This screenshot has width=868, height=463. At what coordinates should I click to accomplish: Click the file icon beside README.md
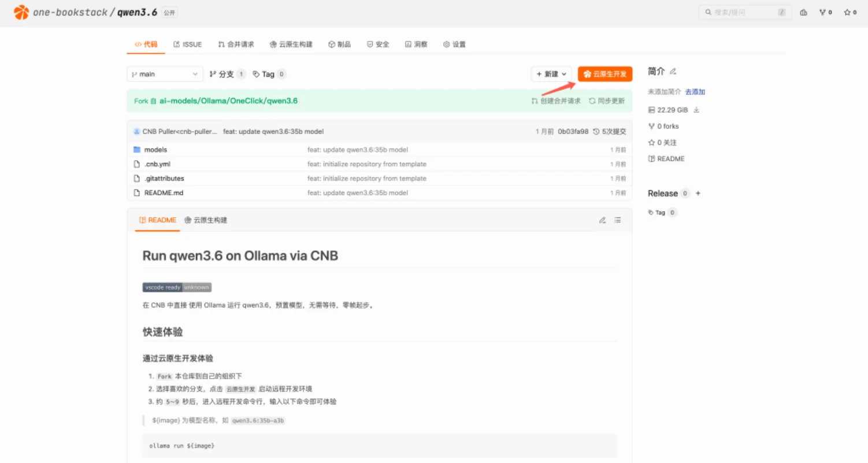pyautogui.click(x=137, y=193)
